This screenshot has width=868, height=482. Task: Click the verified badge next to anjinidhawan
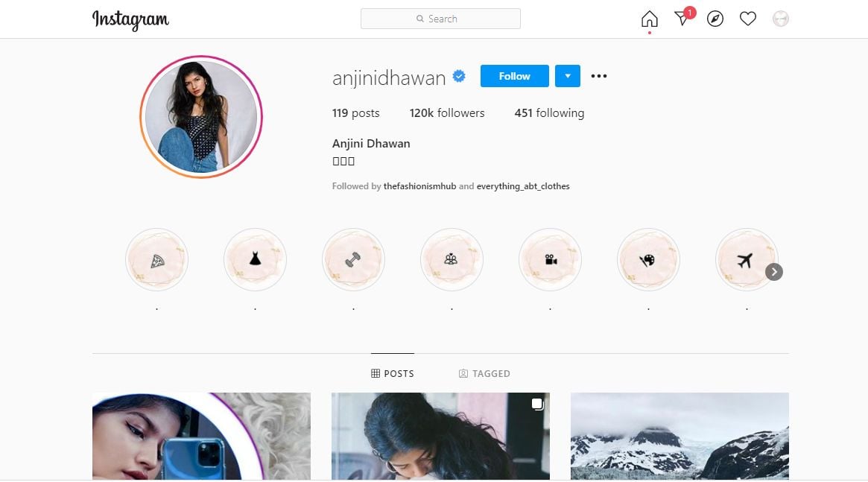459,77
